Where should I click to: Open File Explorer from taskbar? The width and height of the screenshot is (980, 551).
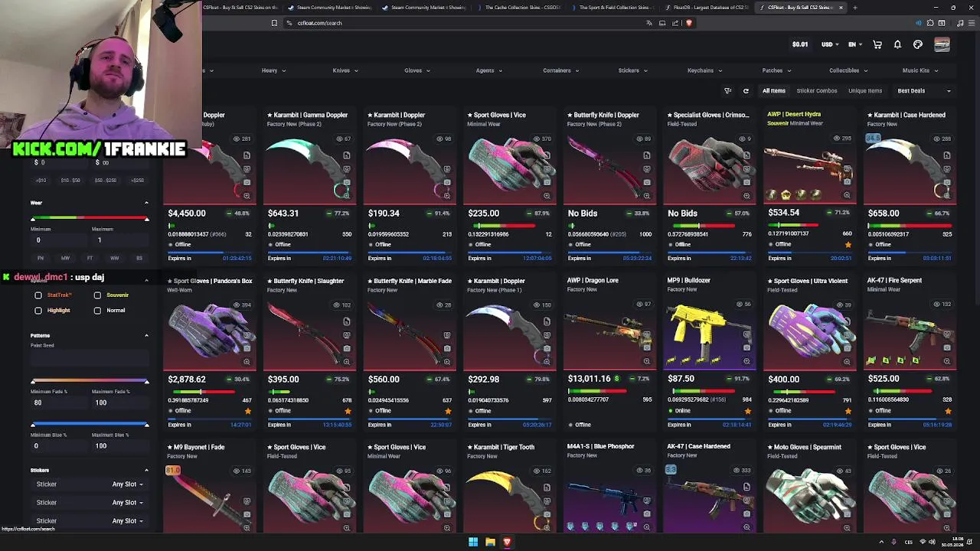tap(490, 543)
